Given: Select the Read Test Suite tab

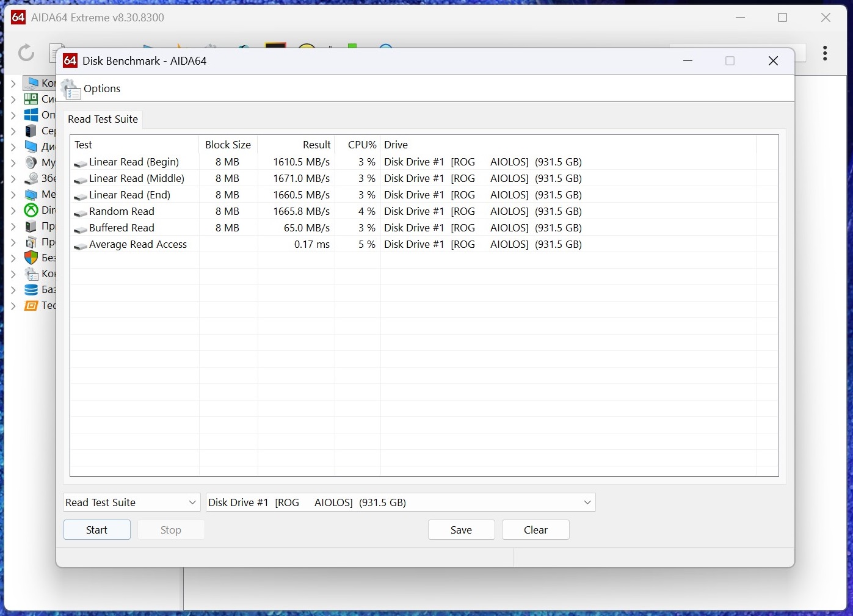Looking at the screenshot, I should 103,119.
